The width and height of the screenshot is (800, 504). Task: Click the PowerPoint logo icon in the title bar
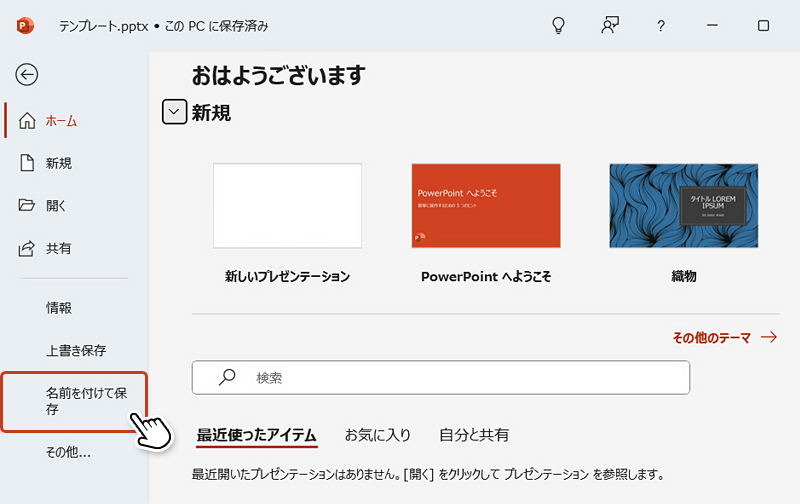(25, 26)
